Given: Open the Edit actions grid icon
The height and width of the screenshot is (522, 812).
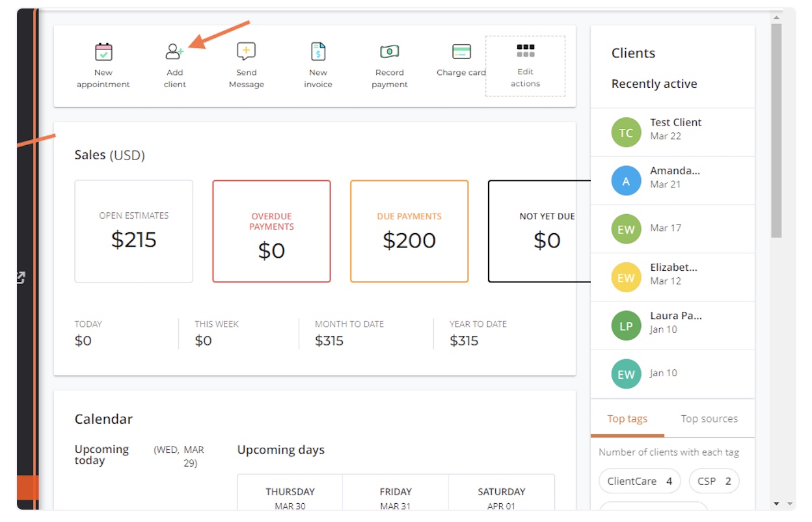Looking at the screenshot, I should (525, 51).
